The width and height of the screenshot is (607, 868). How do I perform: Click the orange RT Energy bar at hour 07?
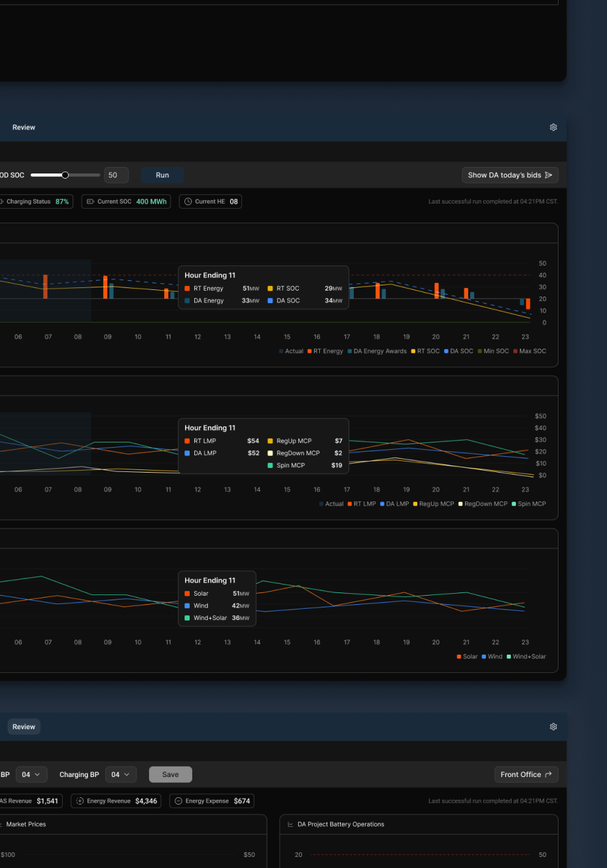pos(45,287)
